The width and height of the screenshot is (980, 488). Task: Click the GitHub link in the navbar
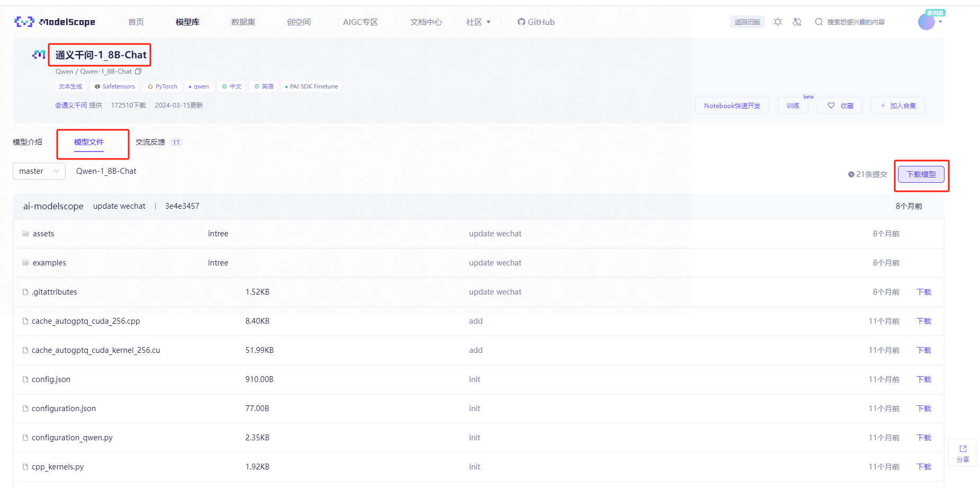(536, 22)
